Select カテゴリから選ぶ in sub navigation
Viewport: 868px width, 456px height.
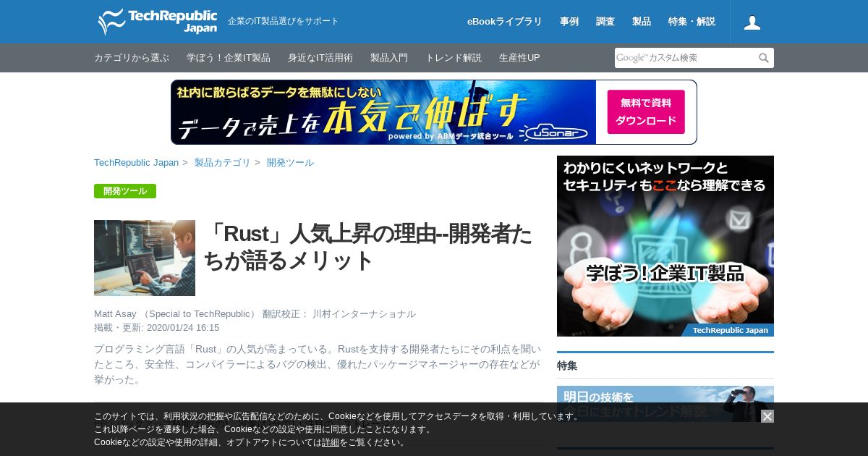132,58
